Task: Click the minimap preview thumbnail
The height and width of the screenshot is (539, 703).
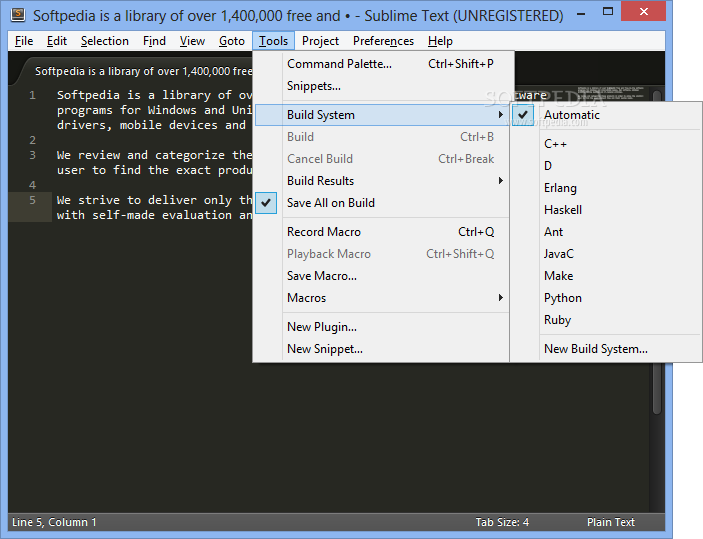Action: pyautogui.click(x=611, y=94)
